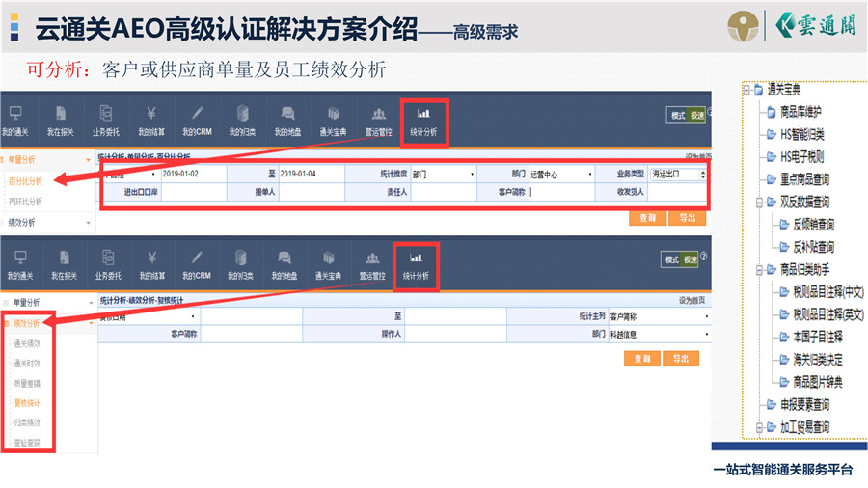Open the 部门 dropdown showing 运营中心
868x488 pixels.
pyautogui.click(x=561, y=174)
